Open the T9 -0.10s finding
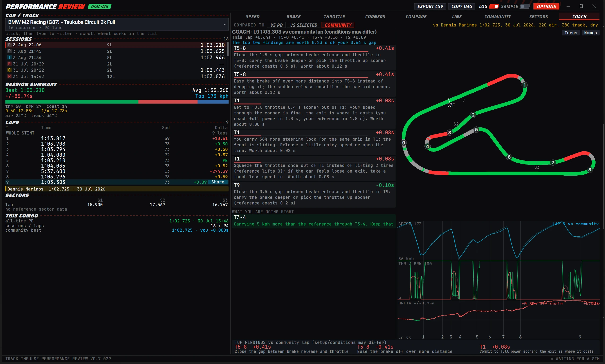605x364 pixels. [314, 195]
